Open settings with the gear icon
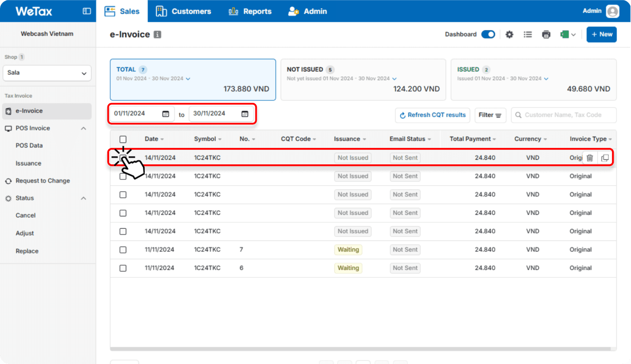The height and width of the screenshot is (364, 631). (x=509, y=35)
